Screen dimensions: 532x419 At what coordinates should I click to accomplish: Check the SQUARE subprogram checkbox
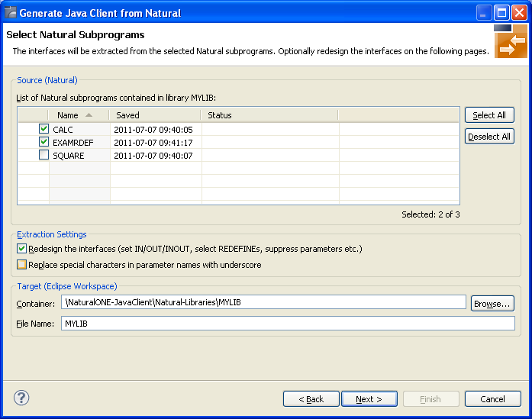44,155
